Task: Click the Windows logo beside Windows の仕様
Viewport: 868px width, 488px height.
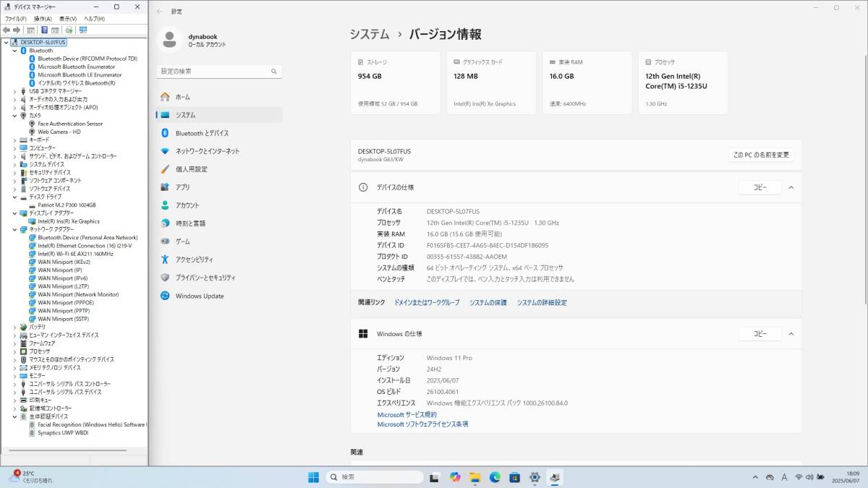Action: 363,334
